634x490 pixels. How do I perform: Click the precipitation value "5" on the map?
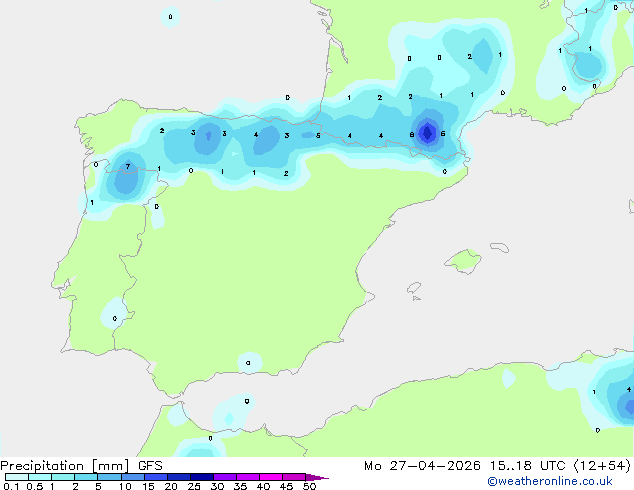point(318,135)
